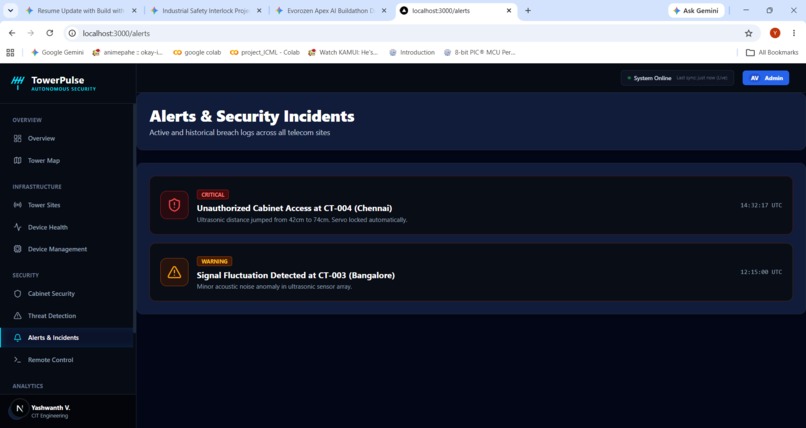Click the Threat Detection triangle icon
Image resolution: width=806 pixels, height=428 pixels.
17,315
